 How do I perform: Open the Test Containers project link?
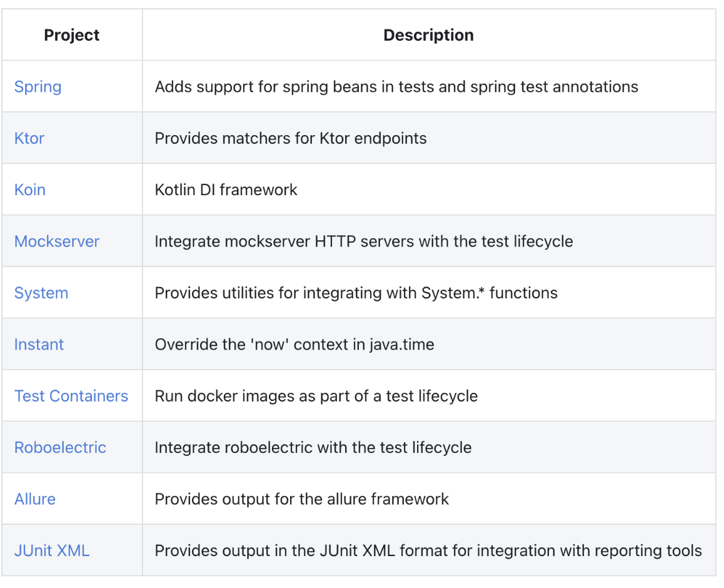(71, 395)
